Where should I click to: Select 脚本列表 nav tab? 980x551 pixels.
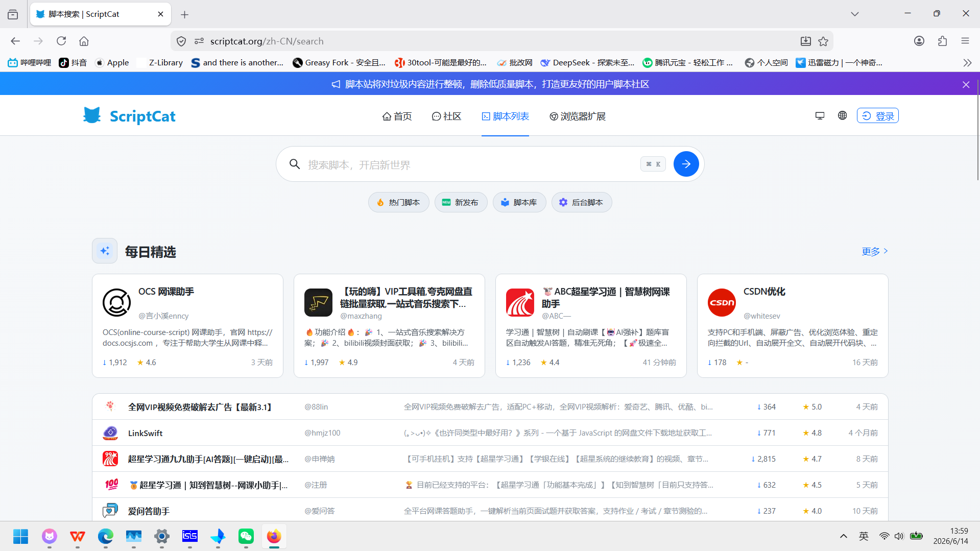505,116
